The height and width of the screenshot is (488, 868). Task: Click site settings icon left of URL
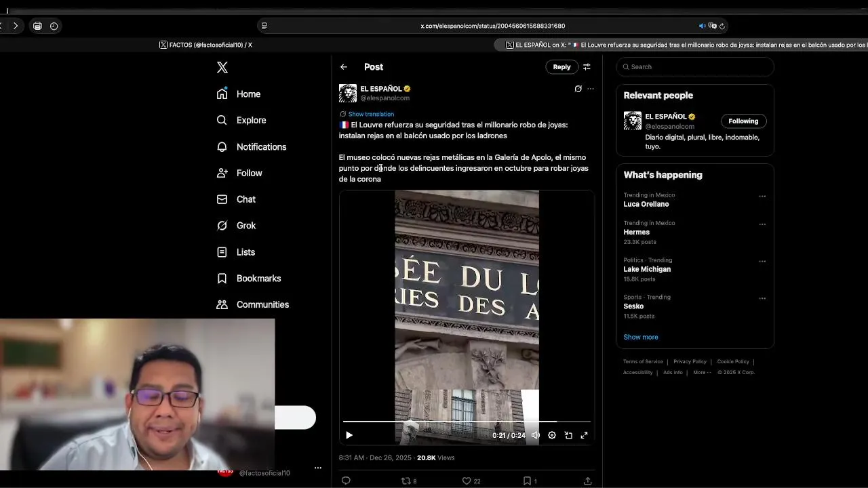tap(264, 26)
